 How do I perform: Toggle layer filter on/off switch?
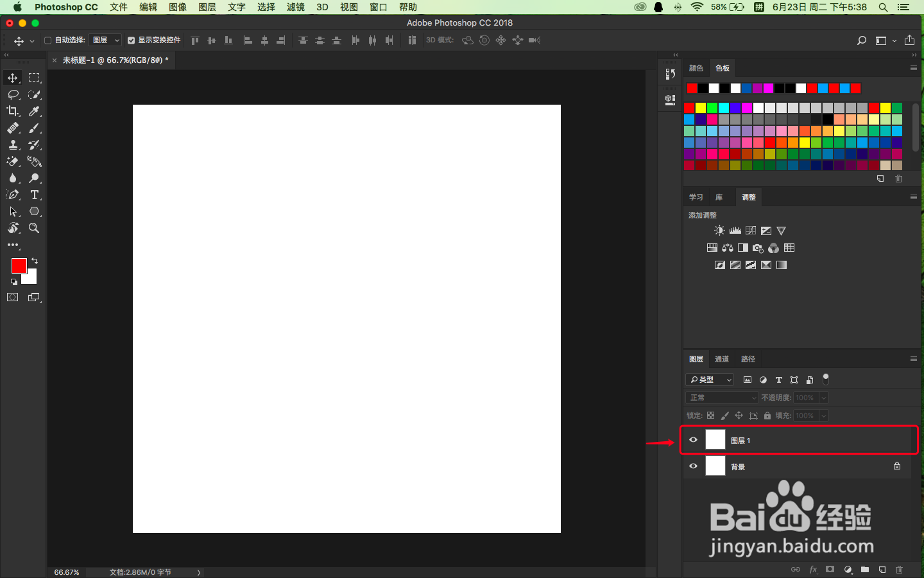point(826,379)
